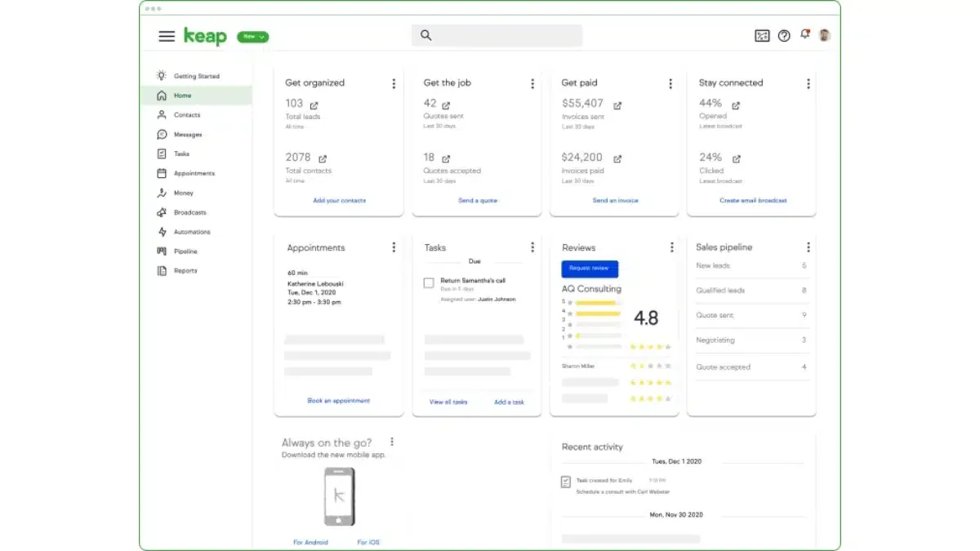Click Sharon Miller's star rating
The image size is (980, 551).
(x=651, y=366)
